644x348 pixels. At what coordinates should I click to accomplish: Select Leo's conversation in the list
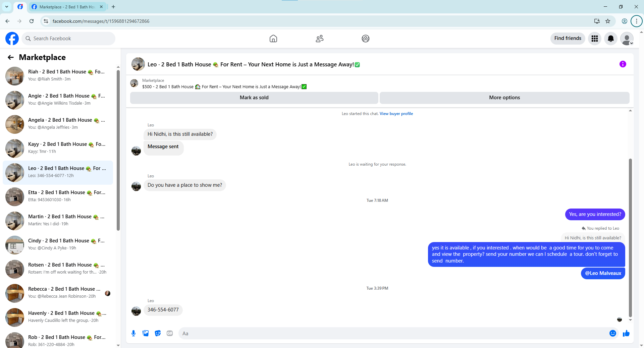coord(58,172)
